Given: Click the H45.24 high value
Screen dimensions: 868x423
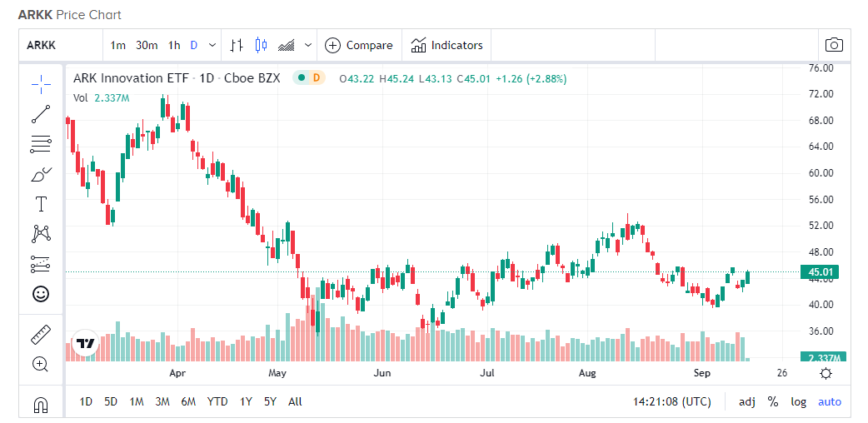Looking at the screenshot, I should point(397,78).
